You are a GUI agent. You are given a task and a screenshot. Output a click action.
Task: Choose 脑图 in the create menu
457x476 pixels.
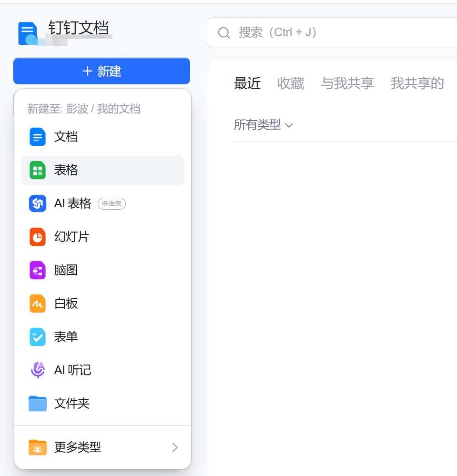tap(102, 270)
